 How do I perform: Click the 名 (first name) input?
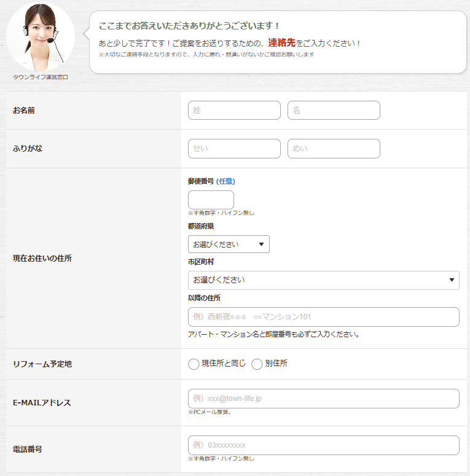[x=334, y=111]
